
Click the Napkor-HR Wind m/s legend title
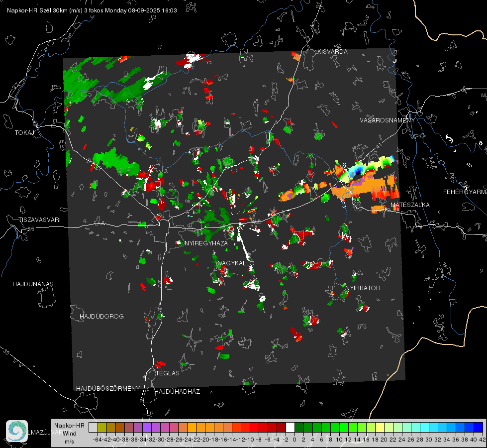tap(69, 433)
